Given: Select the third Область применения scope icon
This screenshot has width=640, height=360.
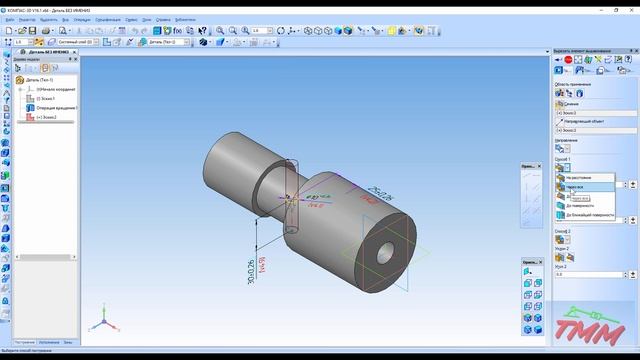Looking at the screenshot, I should point(580,93).
